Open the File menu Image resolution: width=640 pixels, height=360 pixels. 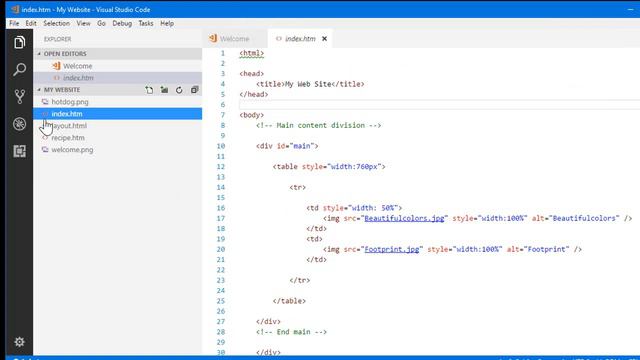(14, 23)
